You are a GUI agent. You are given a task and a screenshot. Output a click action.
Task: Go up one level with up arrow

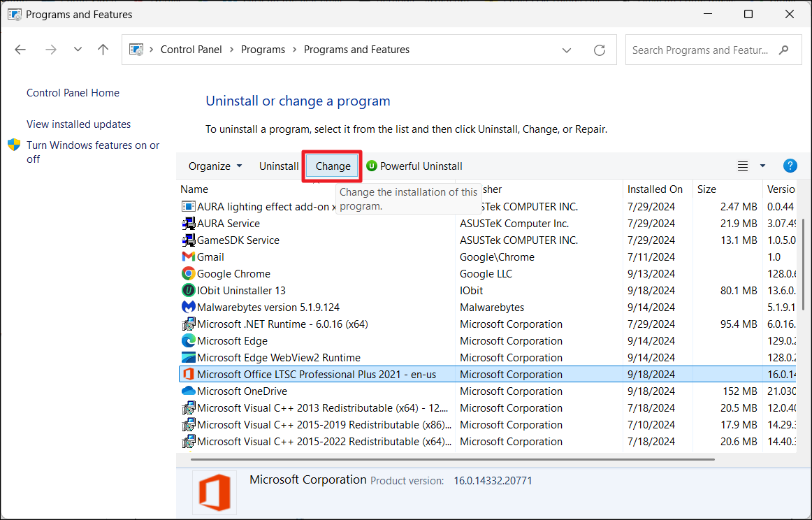[x=103, y=50]
